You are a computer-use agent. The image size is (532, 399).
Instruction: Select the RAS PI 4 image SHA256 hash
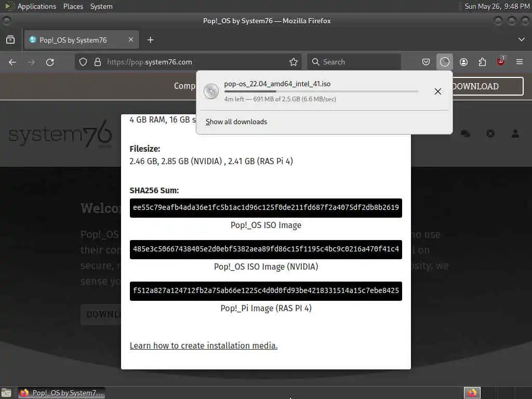(265, 291)
